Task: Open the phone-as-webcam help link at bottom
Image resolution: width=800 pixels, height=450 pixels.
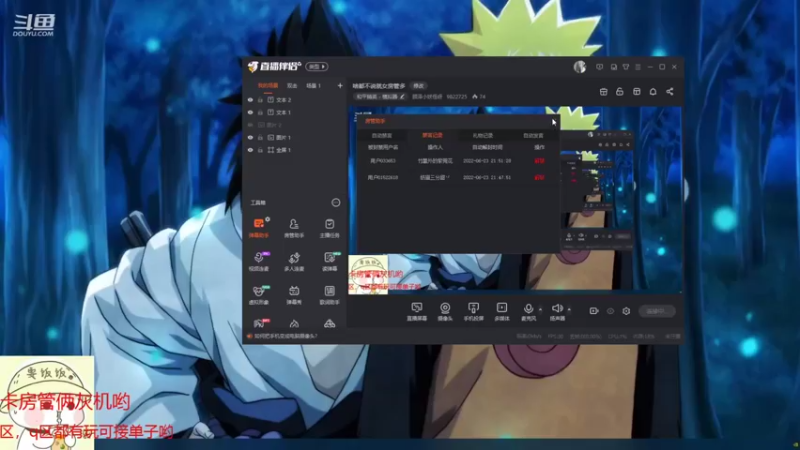Action: coord(285,336)
